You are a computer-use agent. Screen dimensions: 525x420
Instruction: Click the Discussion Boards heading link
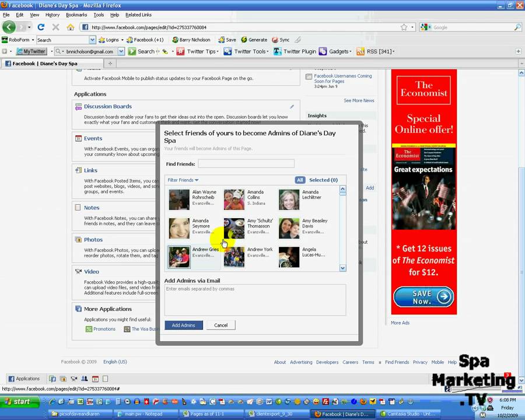click(108, 107)
